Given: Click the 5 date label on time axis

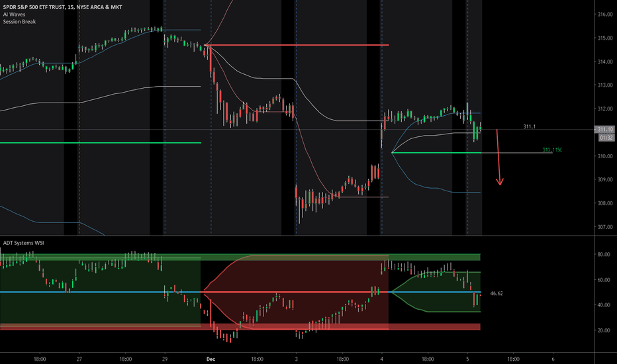Looking at the screenshot, I should (467, 359).
